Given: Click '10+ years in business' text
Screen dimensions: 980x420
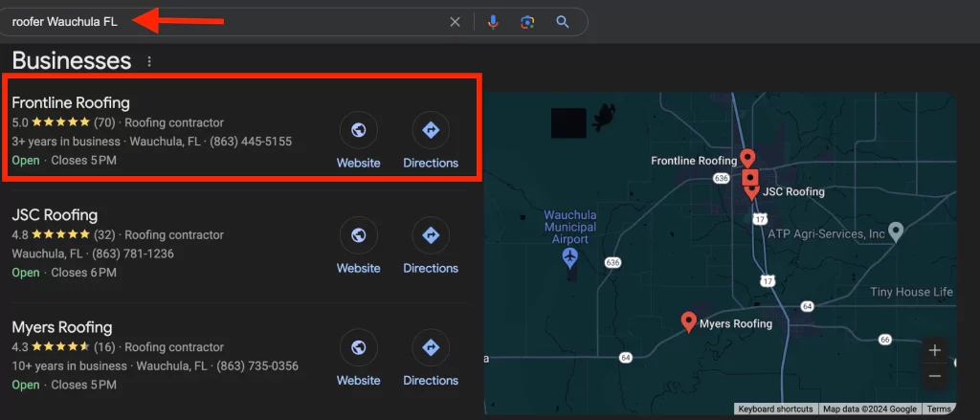Looking at the screenshot, I should (x=69, y=366).
